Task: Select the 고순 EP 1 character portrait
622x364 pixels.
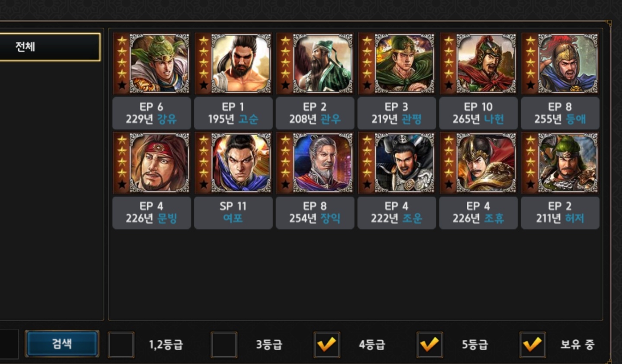Action: coord(233,64)
